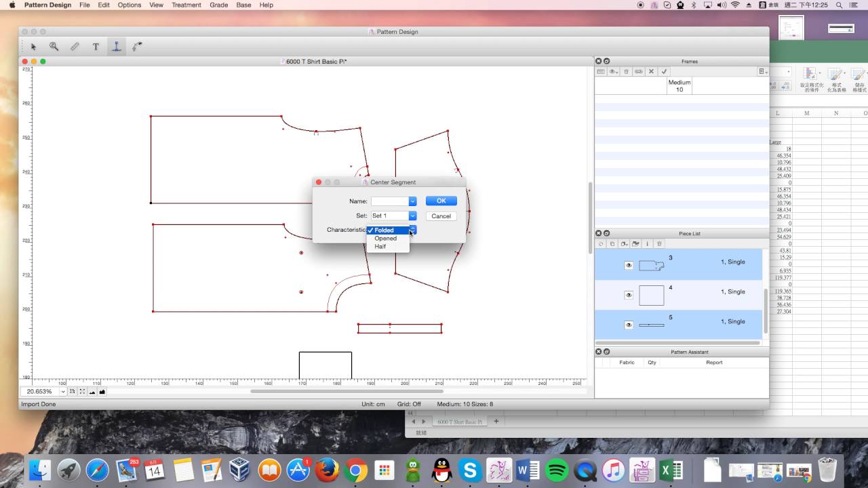The height and width of the screenshot is (488, 868).
Task: Open the Frames panel options menu
Action: [762, 71]
